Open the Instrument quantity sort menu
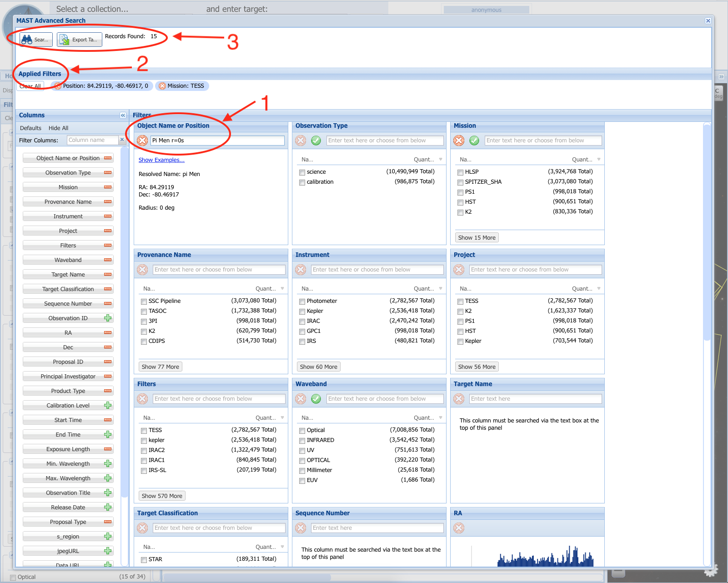The width and height of the screenshot is (728, 583). (x=441, y=289)
